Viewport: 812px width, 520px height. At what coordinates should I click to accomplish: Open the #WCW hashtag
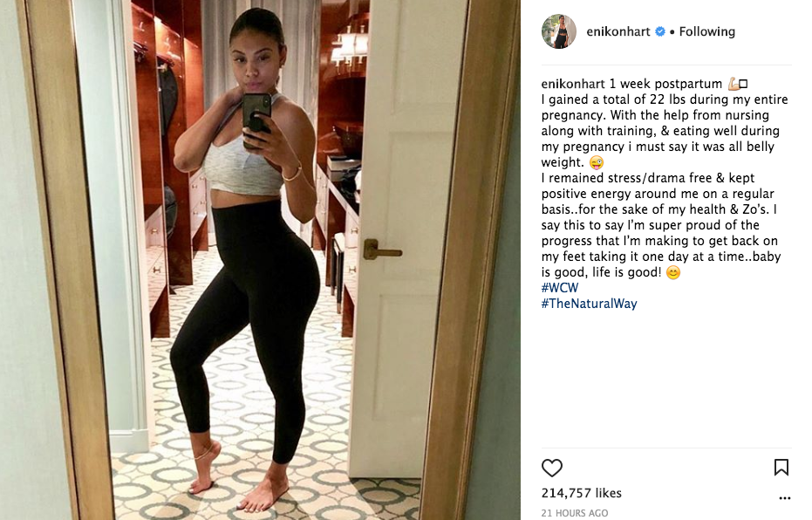click(x=560, y=288)
